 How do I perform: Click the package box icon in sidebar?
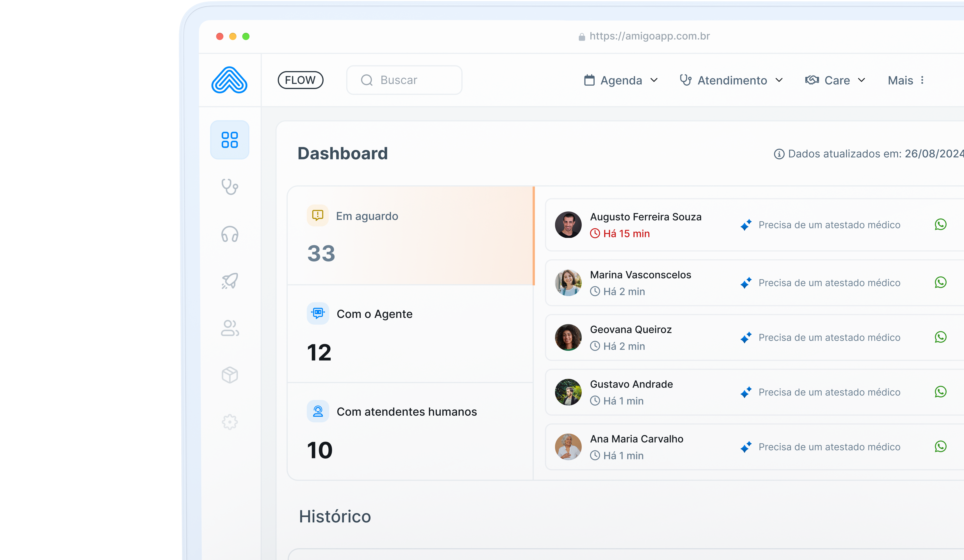pos(229,375)
